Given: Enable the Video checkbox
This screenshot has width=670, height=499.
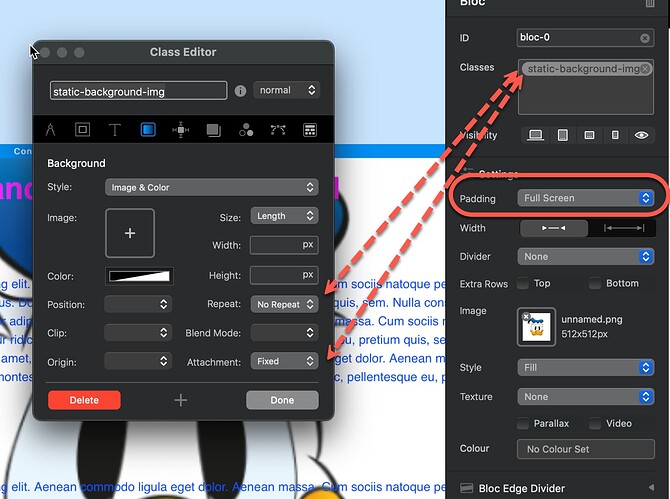Looking at the screenshot, I should click(595, 424).
